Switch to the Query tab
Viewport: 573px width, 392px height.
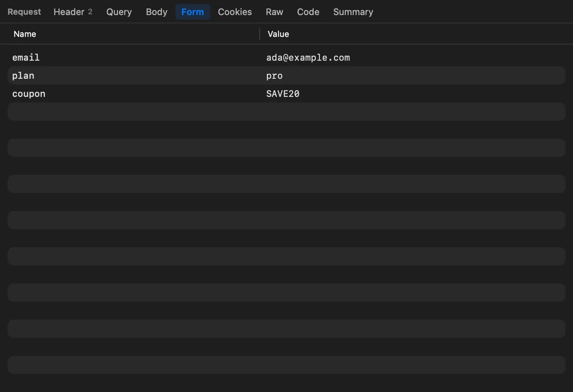tap(119, 12)
